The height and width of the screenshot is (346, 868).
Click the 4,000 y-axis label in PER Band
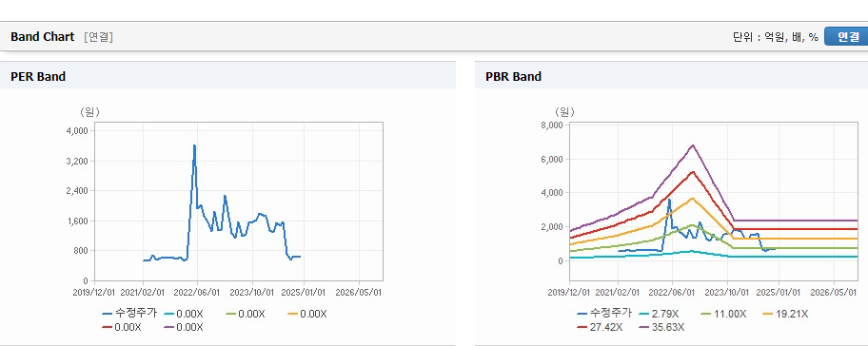pyautogui.click(x=77, y=131)
